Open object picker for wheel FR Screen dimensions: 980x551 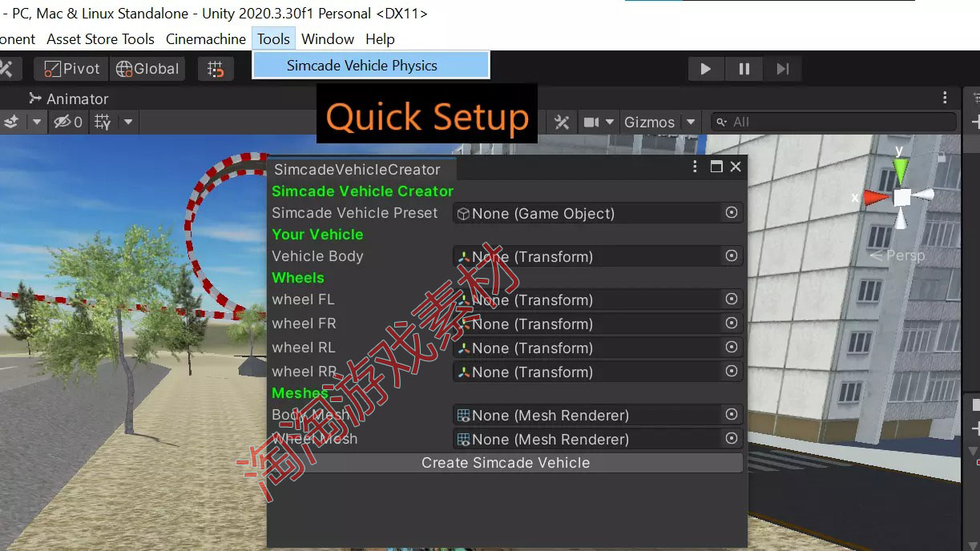pyautogui.click(x=732, y=323)
